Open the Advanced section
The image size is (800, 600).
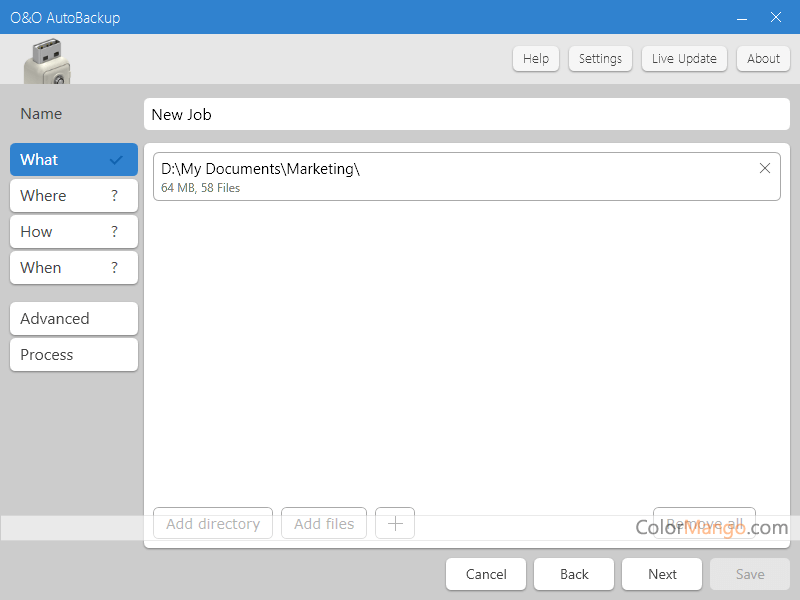click(x=74, y=319)
